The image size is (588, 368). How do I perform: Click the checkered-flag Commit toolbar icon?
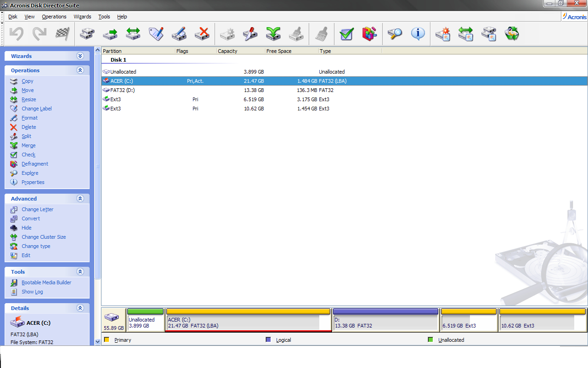pyautogui.click(x=62, y=34)
